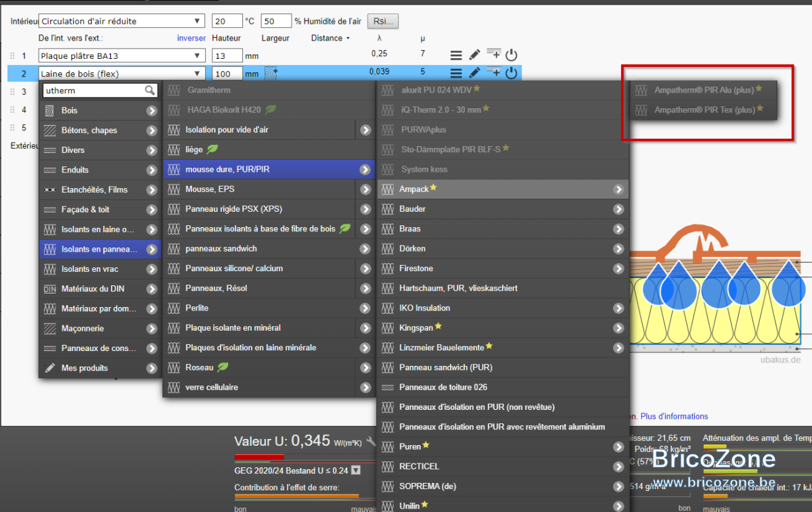The width and height of the screenshot is (812, 512).
Task: Open the Distance column dropdown
Action: [x=331, y=38]
